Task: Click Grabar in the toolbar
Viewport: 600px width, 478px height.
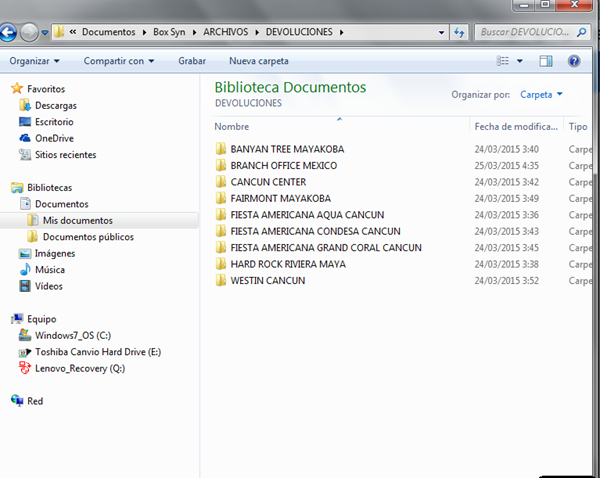Action: tap(192, 61)
